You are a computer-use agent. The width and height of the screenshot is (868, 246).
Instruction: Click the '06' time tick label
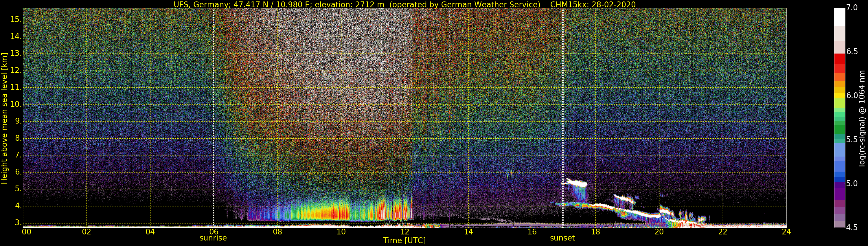(x=214, y=232)
